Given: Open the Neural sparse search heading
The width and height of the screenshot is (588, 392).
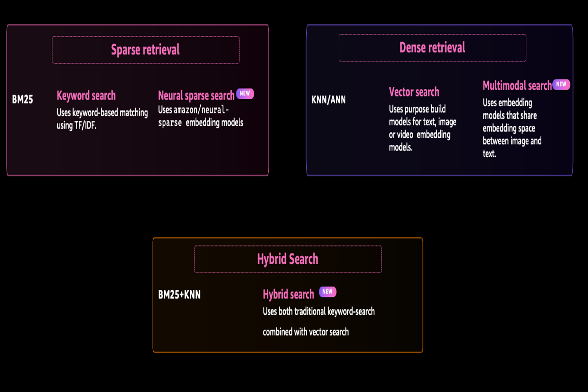Looking at the screenshot, I should [x=196, y=96].
